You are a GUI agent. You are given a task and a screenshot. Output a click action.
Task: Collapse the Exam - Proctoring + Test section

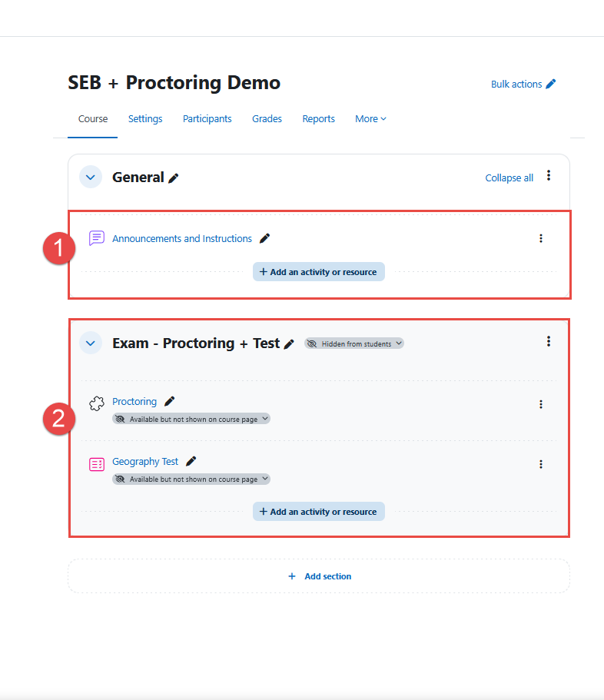click(x=91, y=343)
